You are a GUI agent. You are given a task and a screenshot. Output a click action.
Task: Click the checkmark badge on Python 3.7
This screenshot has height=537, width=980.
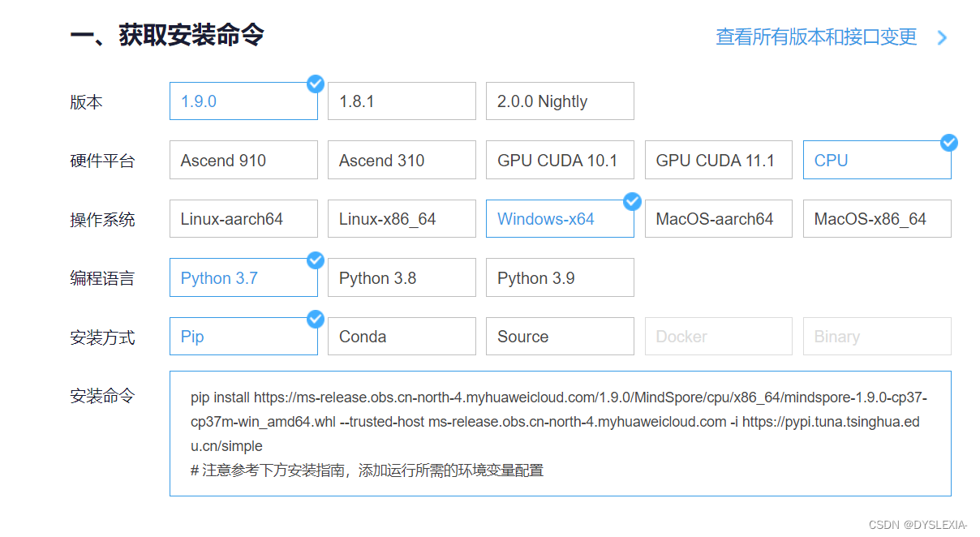[315, 260]
